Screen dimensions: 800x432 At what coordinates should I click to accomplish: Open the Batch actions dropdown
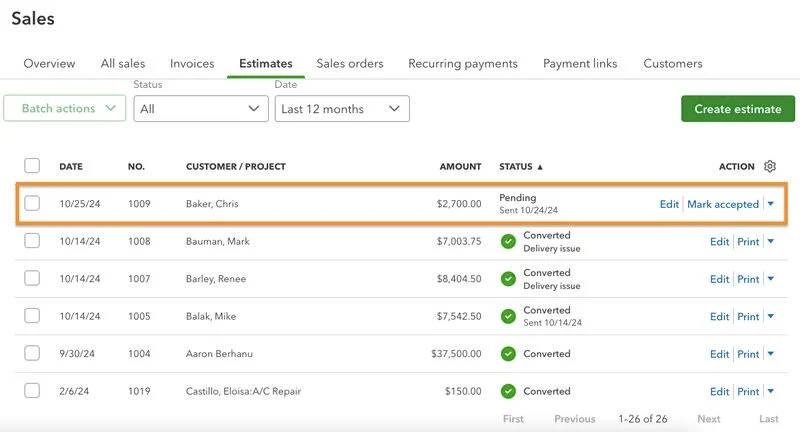[65, 108]
